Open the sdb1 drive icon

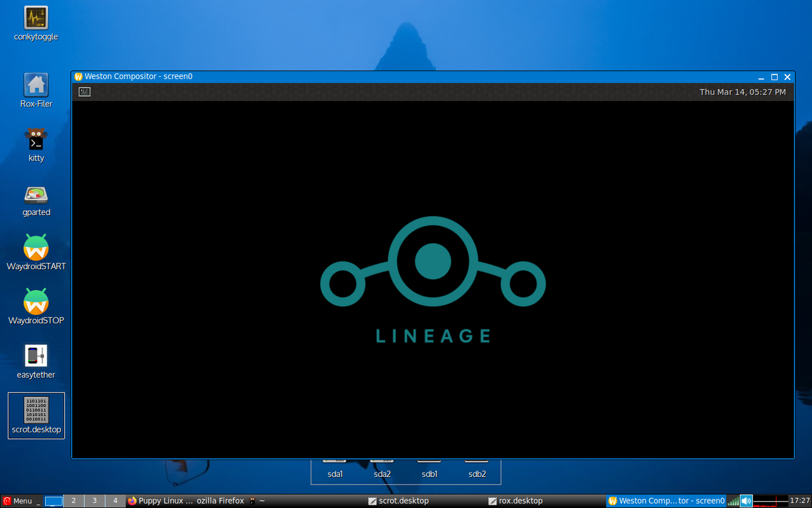coord(429,470)
